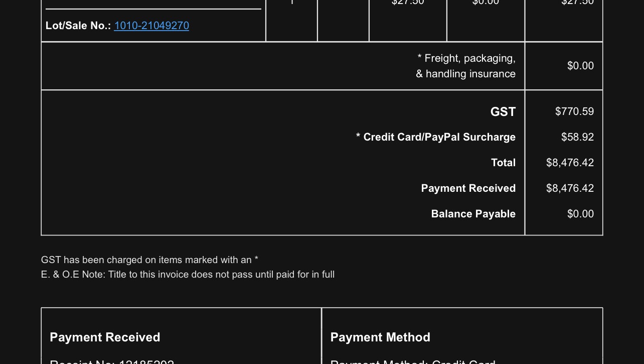This screenshot has width=644, height=364.
Task: Open the lot link 1010-21049270
Action: (x=151, y=26)
